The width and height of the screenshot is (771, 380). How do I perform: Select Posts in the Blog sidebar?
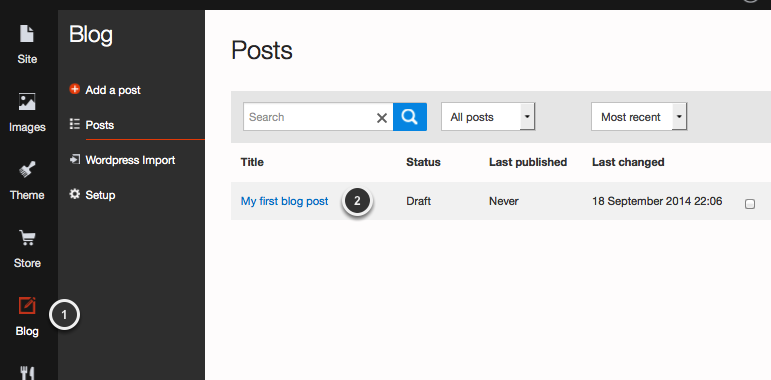99,125
